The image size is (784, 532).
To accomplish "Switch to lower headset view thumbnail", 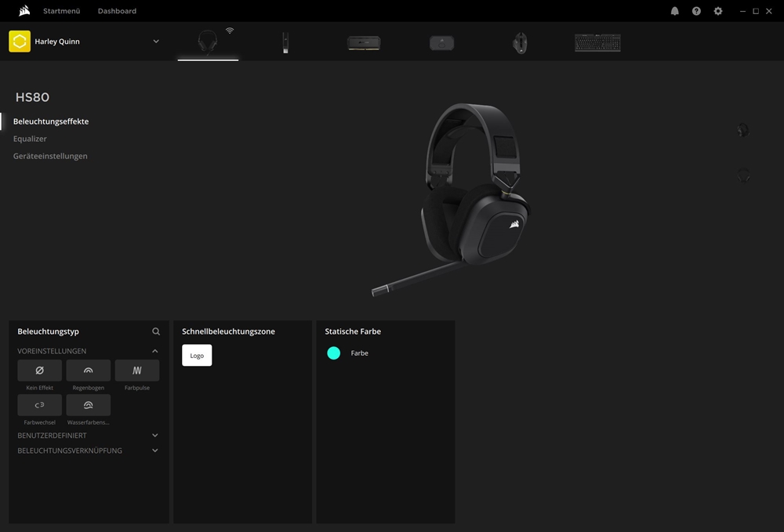I will point(743,176).
